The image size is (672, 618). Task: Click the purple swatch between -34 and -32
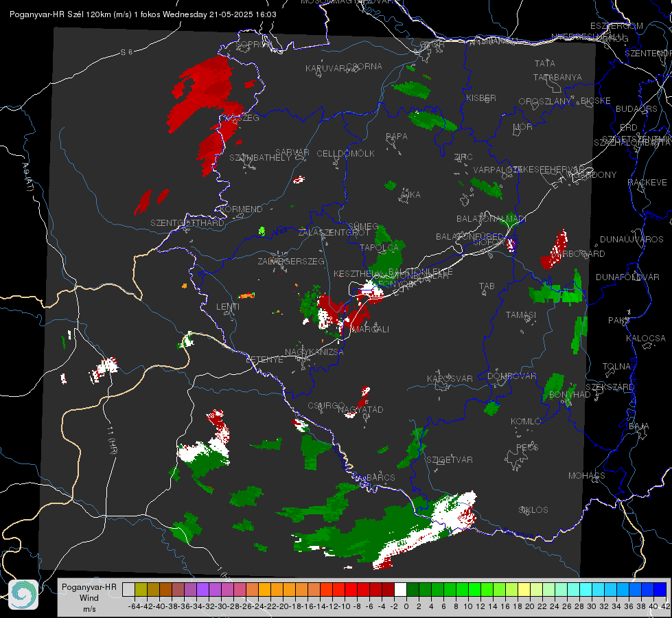(202, 589)
